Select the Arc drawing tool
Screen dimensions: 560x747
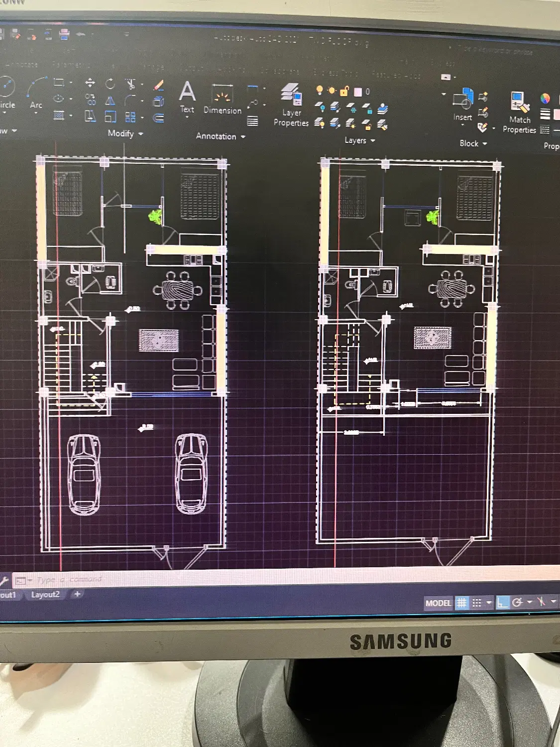pos(36,93)
